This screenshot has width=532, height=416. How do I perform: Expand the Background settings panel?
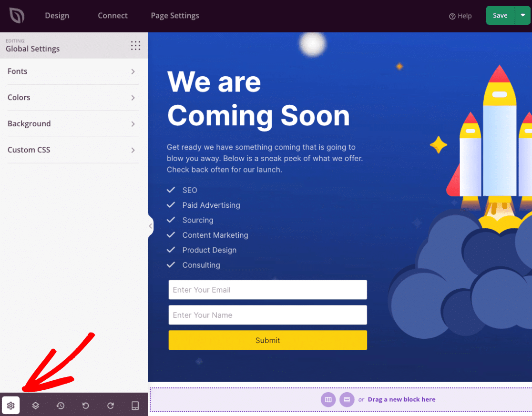(x=72, y=123)
